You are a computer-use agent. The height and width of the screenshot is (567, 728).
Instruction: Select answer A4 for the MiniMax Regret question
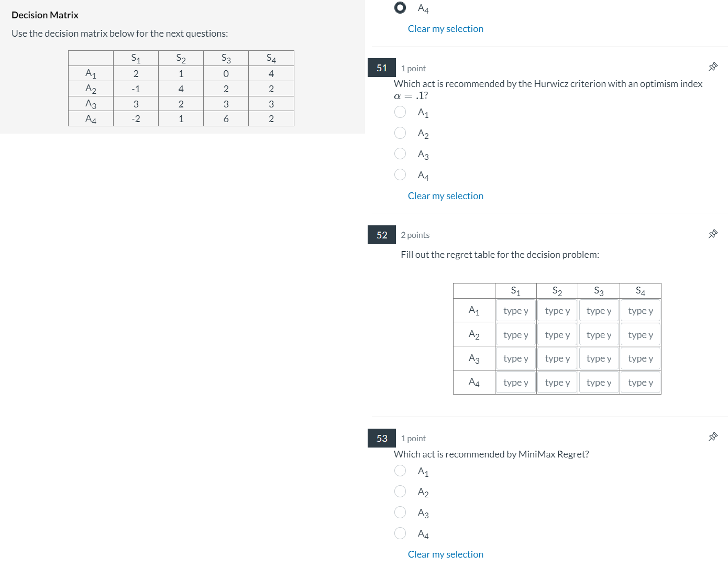pos(400,533)
